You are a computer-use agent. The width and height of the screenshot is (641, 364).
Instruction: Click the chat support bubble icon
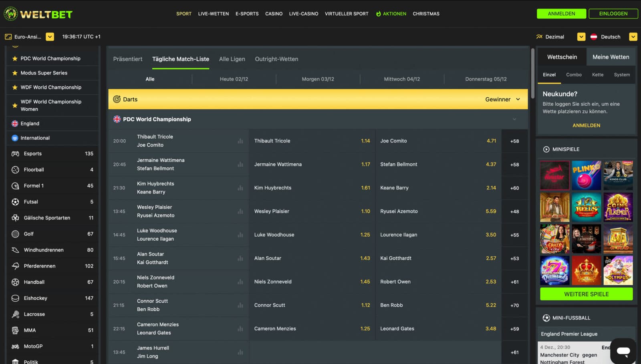[x=623, y=351]
